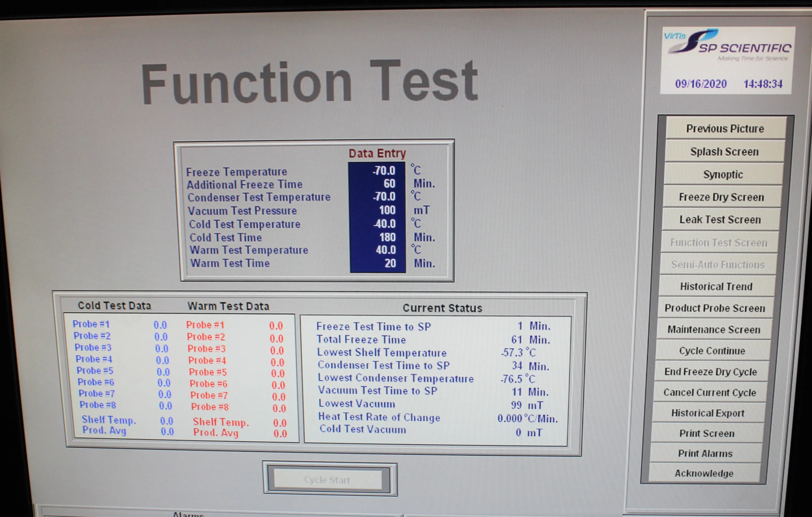Viewport: 812px width, 517px height.
Task: Select Cold Test Probe #1 row
Action: click(x=120, y=324)
